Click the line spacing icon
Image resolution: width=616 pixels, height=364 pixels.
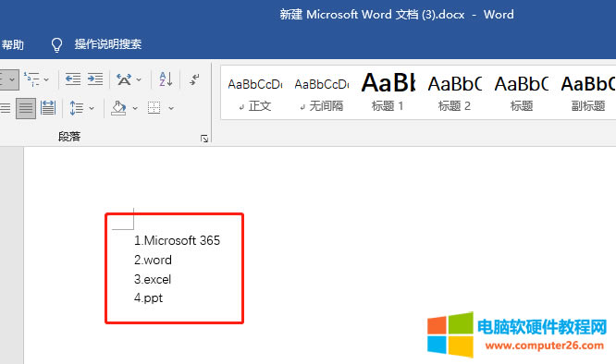click(76, 108)
